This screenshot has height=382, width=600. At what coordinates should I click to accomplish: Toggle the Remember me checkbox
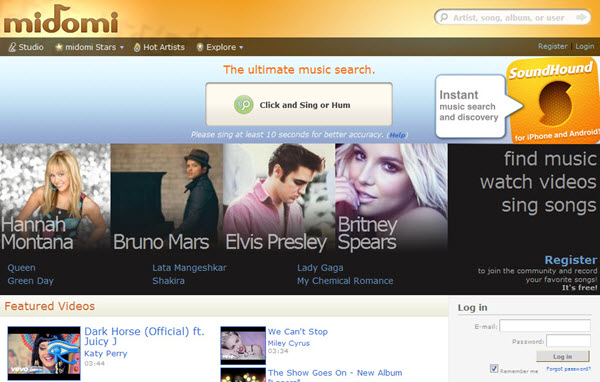[494, 369]
